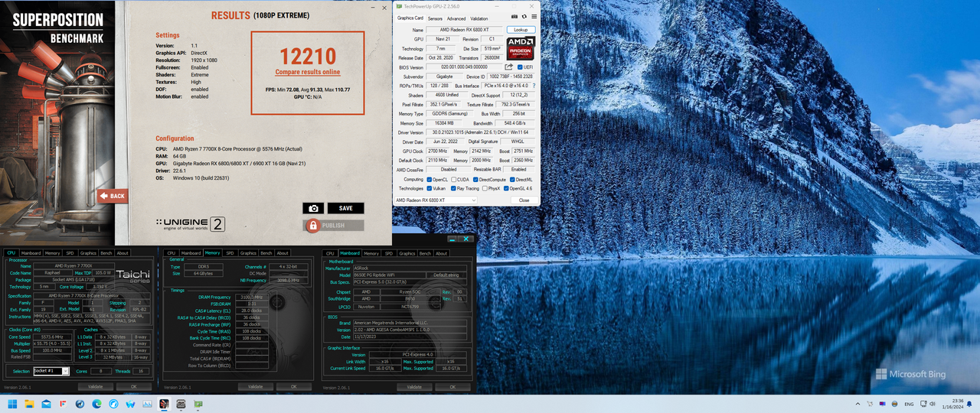The width and height of the screenshot is (980, 413).
Task: Toggle the UEFI checkbox in GPU-Z
Action: point(520,67)
